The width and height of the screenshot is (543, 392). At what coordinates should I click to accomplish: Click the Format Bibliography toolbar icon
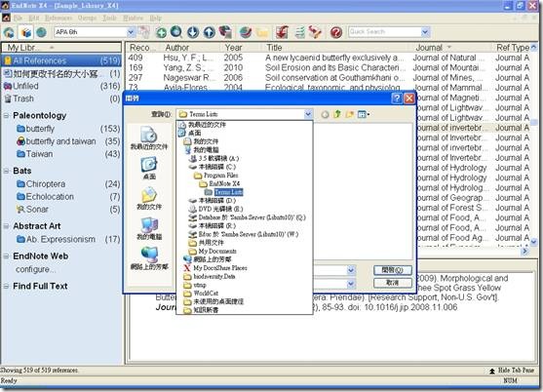point(299,32)
